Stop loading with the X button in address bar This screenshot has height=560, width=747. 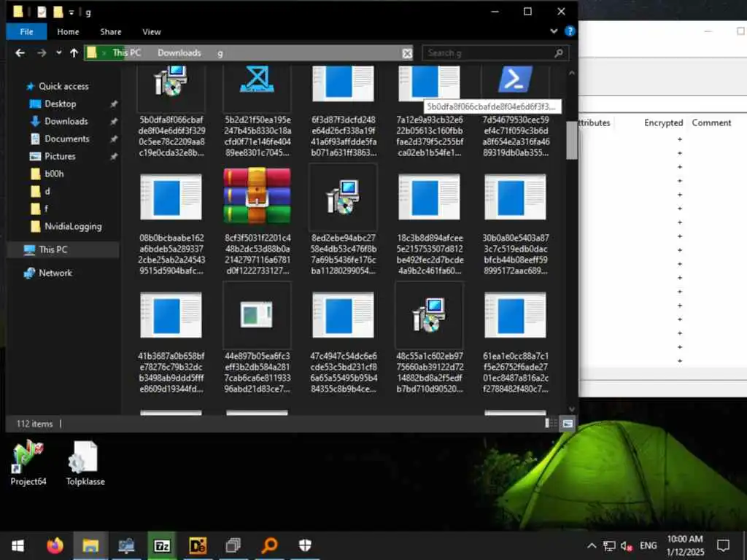(x=407, y=53)
